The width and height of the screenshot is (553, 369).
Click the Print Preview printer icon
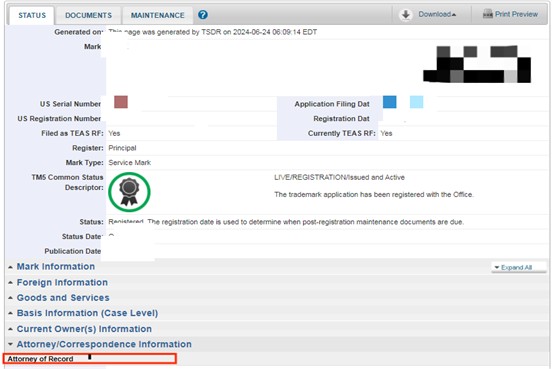tap(488, 14)
